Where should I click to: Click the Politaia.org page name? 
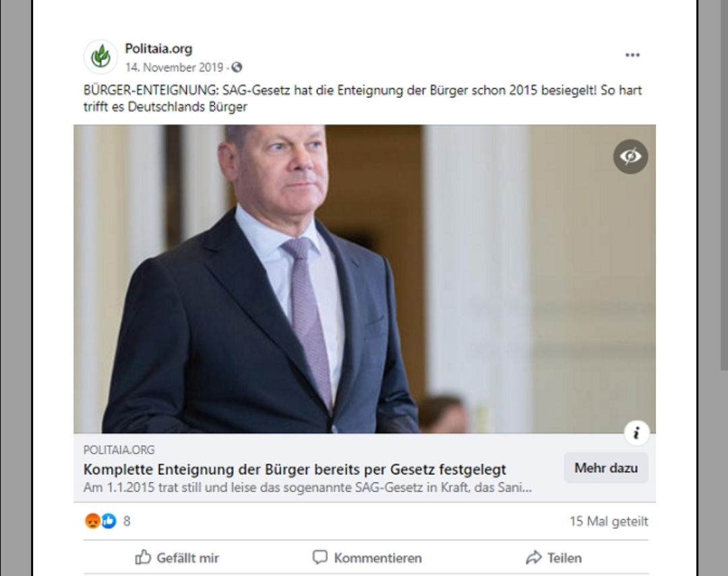point(158,49)
